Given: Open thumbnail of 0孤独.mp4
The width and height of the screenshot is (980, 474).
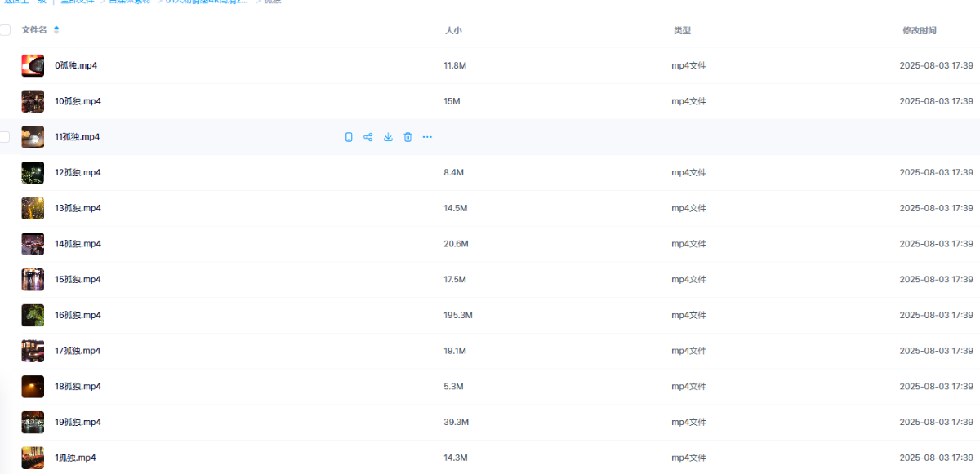Looking at the screenshot, I should click(x=33, y=66).
